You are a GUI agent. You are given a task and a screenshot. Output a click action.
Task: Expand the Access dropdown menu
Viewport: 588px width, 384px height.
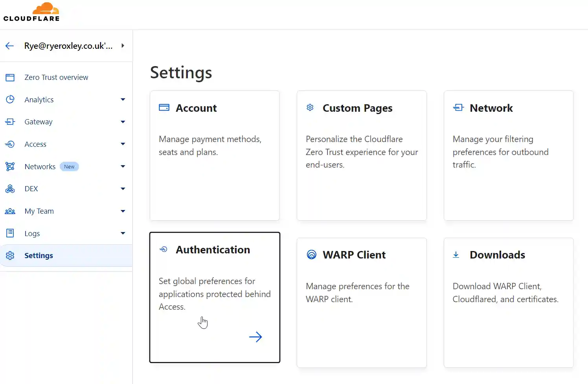click(123, 144)
